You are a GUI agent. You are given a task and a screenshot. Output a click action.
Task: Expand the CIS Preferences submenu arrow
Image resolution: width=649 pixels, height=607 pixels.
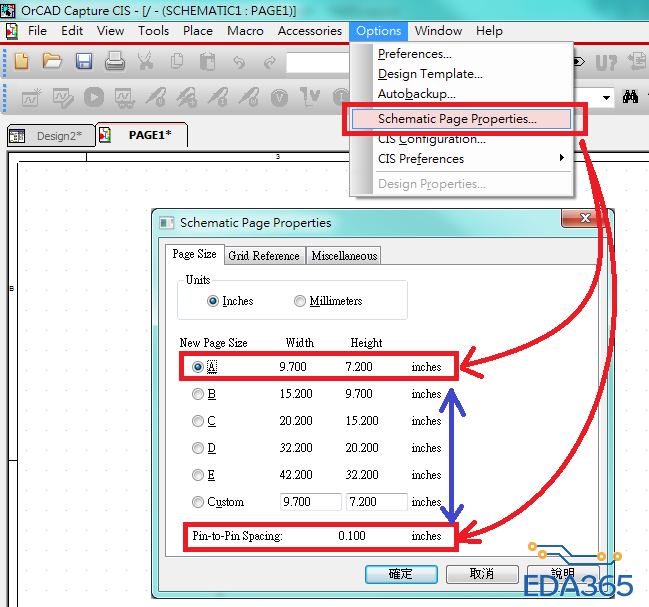click(x=562, y=158)
